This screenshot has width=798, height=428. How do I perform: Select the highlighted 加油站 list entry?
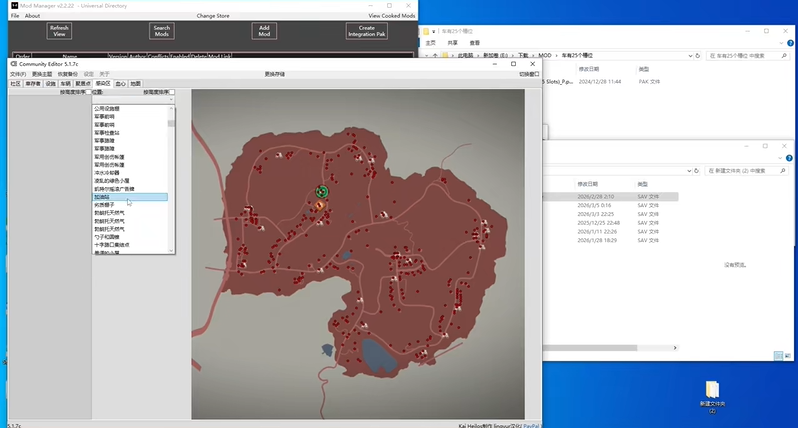(x=130, y=197)
